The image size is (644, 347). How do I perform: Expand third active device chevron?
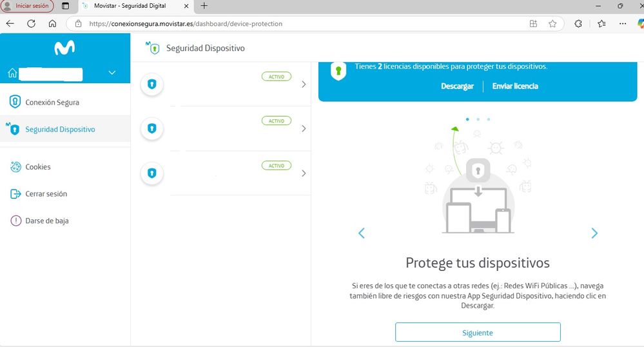[x=304, y=173]
